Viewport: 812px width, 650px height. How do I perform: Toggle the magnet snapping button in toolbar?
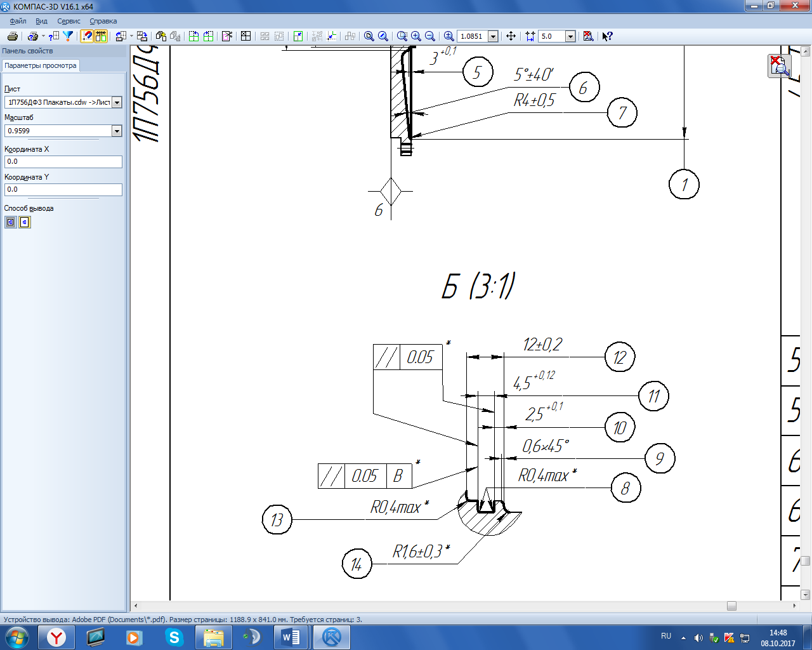tap(87, 36)
